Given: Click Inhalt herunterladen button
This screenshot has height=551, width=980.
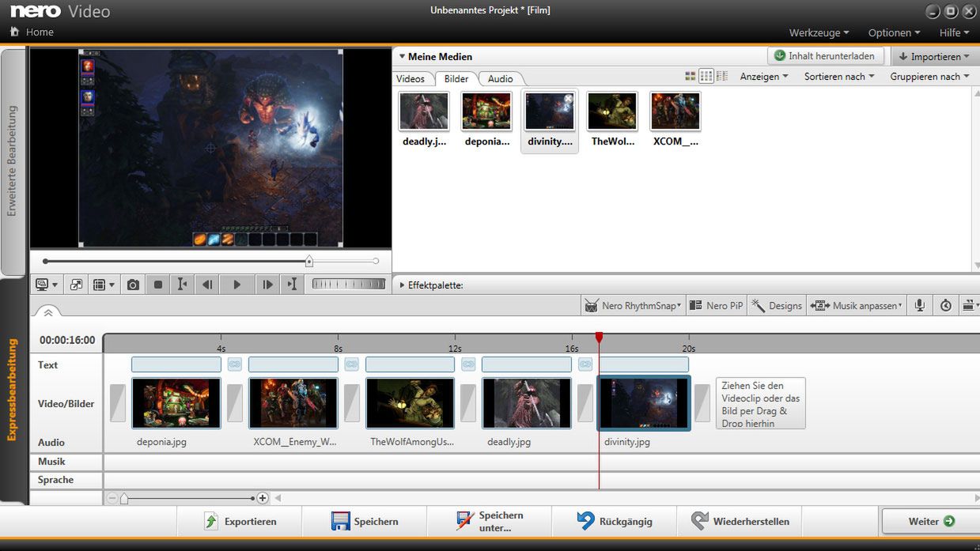Looking at the screenshot, I should tap(825, 56).
